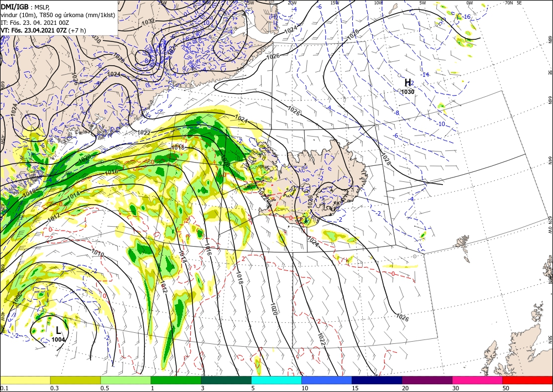Click the 15W longitude label at top
Image resolution: width=553 pixels, height=392 pixels.
coord(335,3)
